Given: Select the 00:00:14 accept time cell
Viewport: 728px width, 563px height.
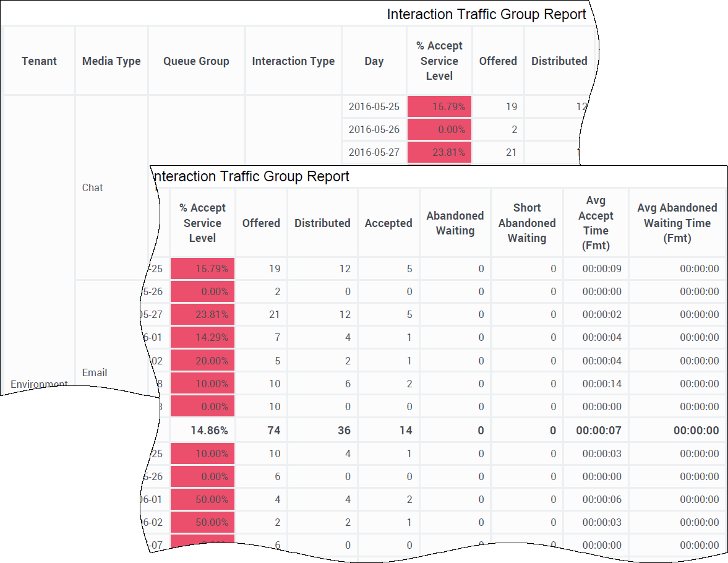Looking at the screenshot, I should 596,384.
